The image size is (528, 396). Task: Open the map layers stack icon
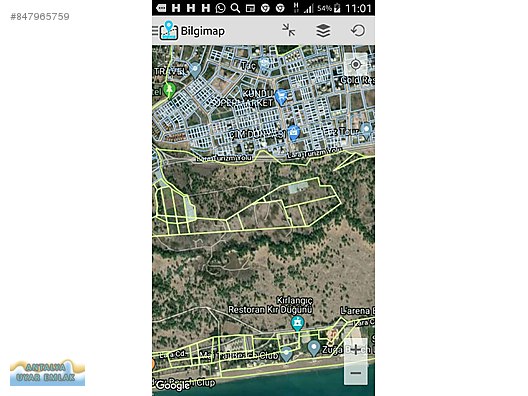click(323, 31)
